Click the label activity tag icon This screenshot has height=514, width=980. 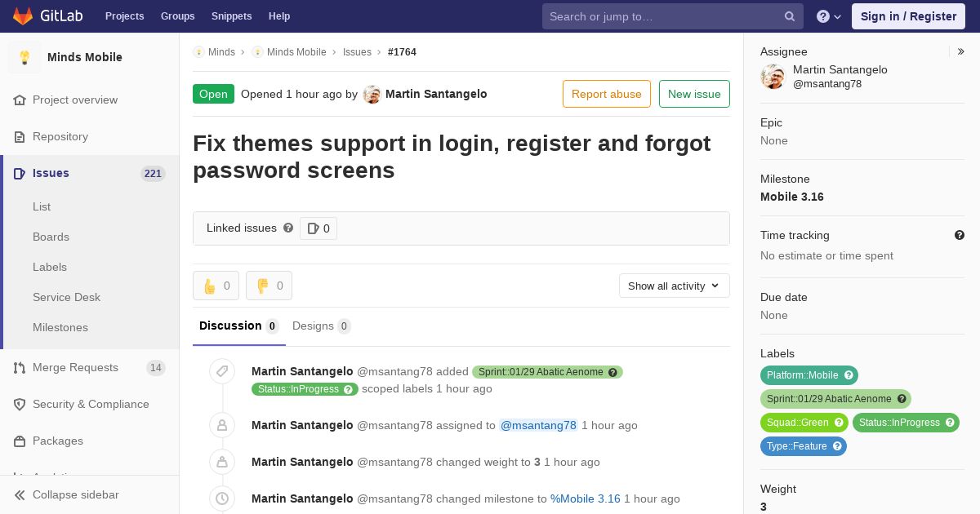[x=222, y=372]
